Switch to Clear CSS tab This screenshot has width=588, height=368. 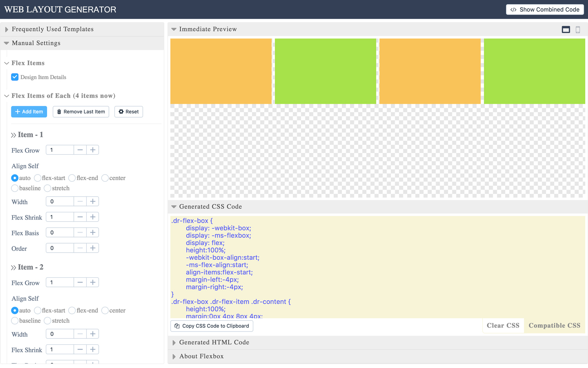pos(503,326)
